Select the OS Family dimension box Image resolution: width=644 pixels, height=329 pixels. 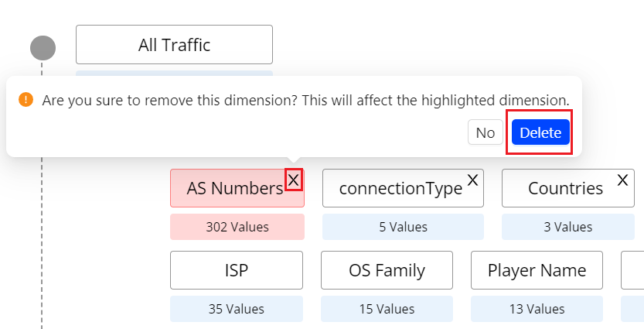click(x=387, y=270)
